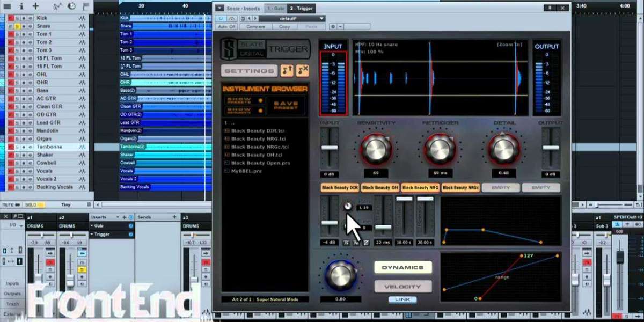This screenshot has width=644, height=322.
Task: Mute the Vocals track
Action: pos(10,171)
